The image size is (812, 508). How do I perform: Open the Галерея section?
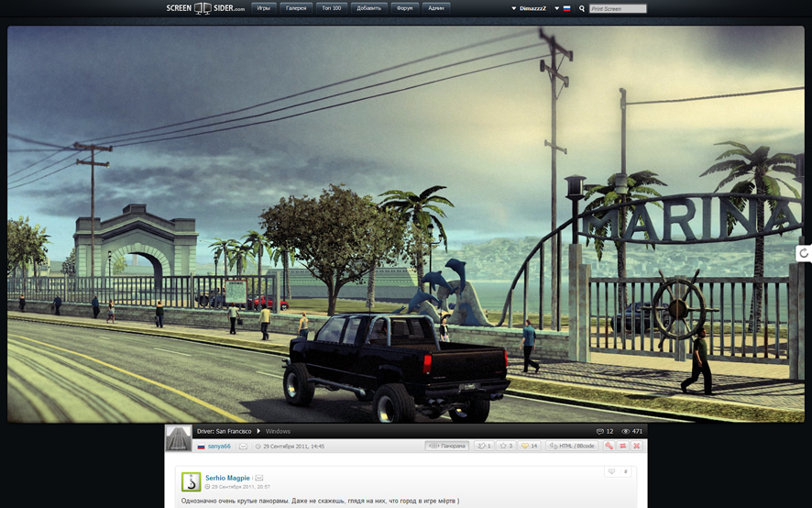[296, 8]
